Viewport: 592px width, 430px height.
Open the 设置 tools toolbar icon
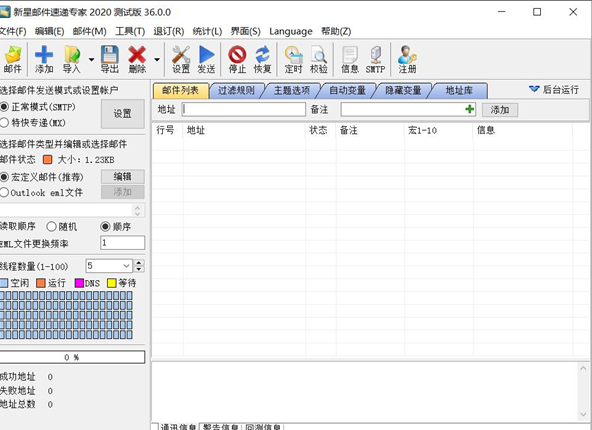coord(181,59)
